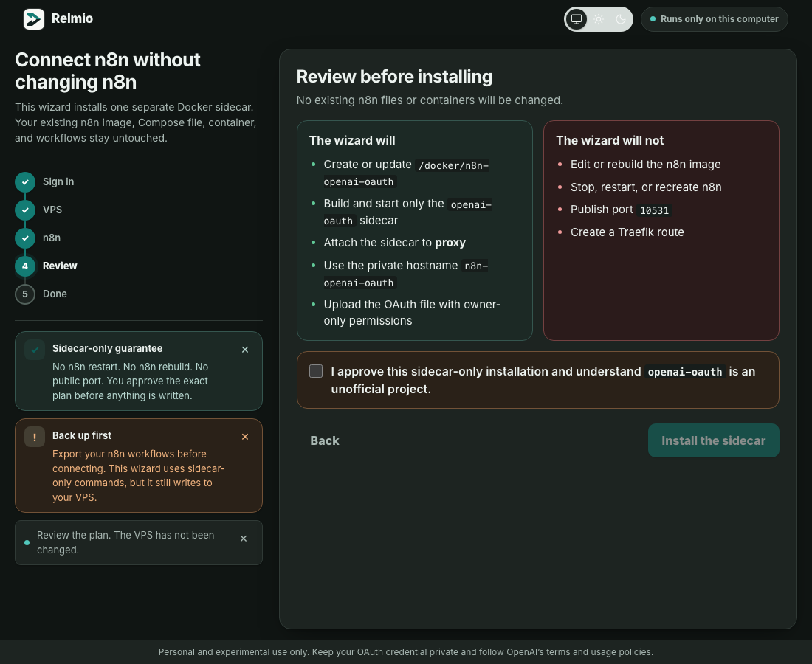Open the Sign in step label
The height and width of the screenshot is (664, 812).
pyautogui.click(x=58, y=182)
